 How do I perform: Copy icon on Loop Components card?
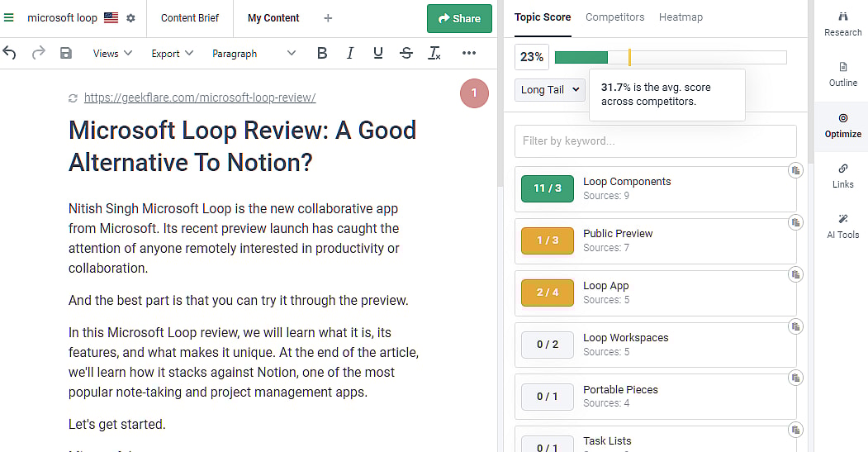[x=795, y=170]
